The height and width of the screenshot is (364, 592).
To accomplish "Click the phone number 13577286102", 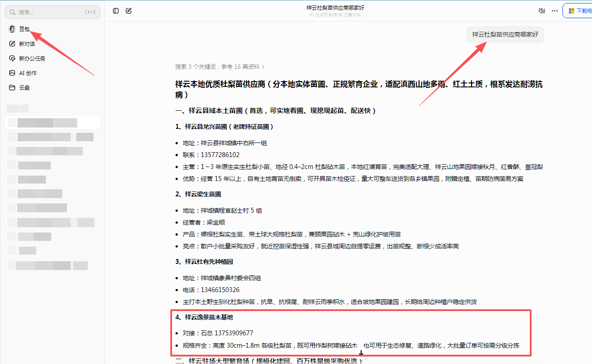I will point(220,155).
